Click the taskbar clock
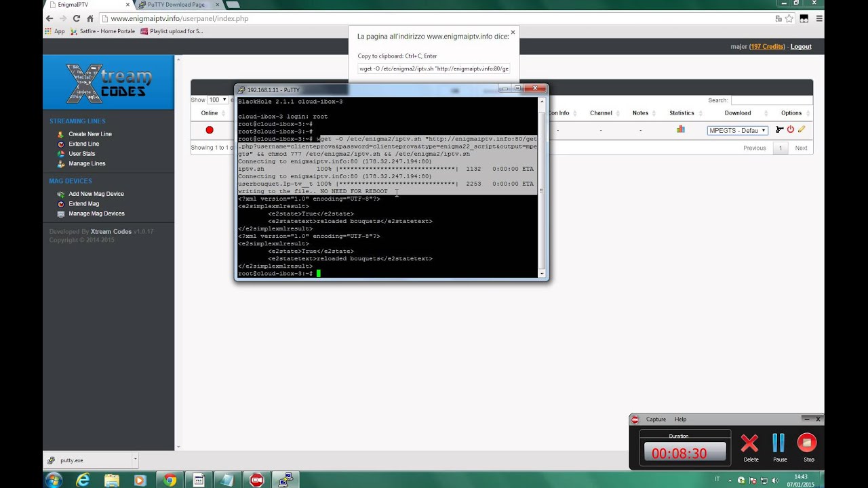Screen dimensions: 868x488 point(800,480)
